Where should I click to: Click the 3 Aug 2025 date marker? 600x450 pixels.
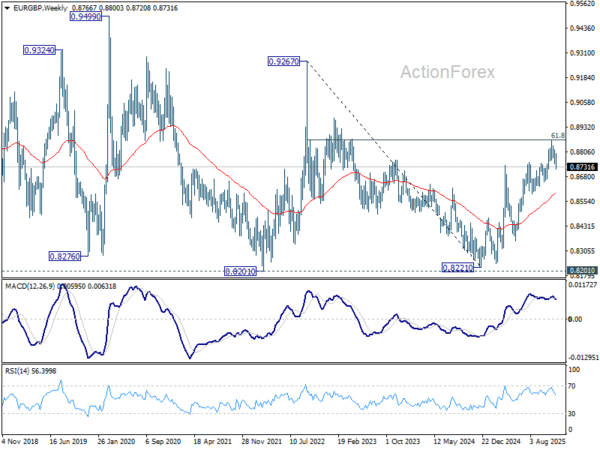tap(548, 442)
